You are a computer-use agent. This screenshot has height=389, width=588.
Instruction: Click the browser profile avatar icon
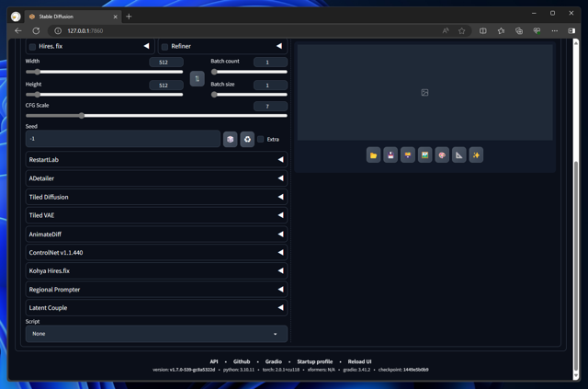[x=16, y=17]
